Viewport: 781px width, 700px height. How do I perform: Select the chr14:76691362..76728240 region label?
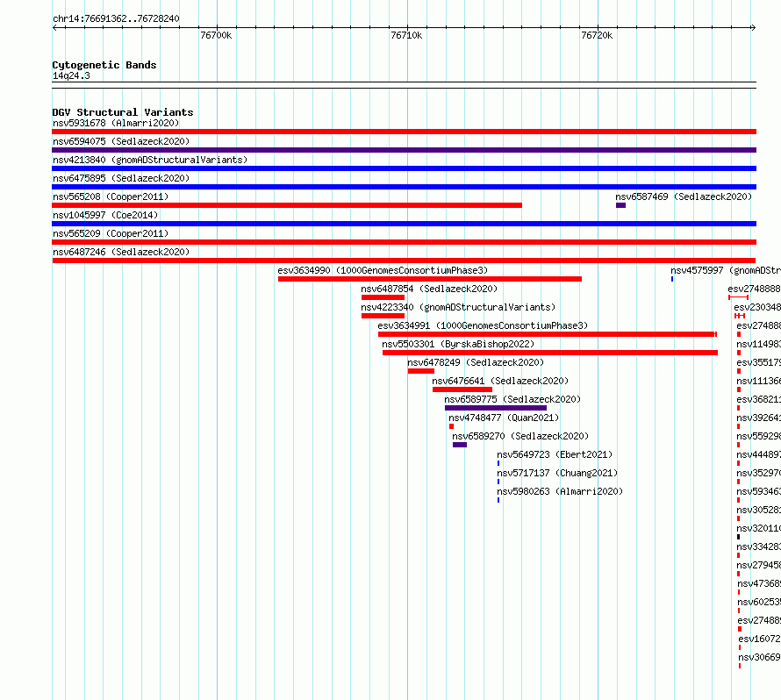point(116,18)
